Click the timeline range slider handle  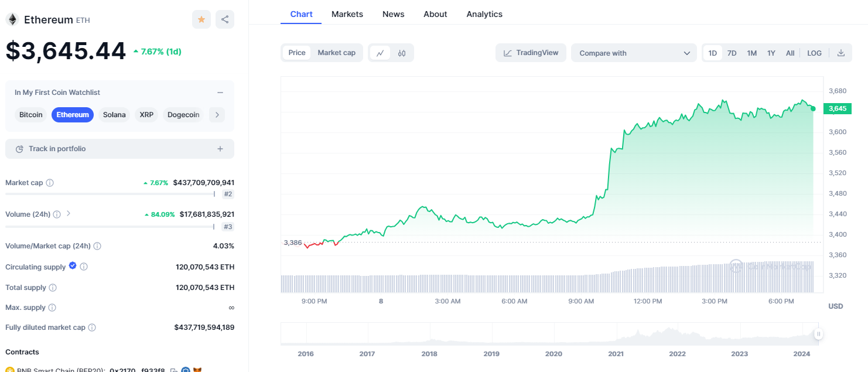pos(818,335)
